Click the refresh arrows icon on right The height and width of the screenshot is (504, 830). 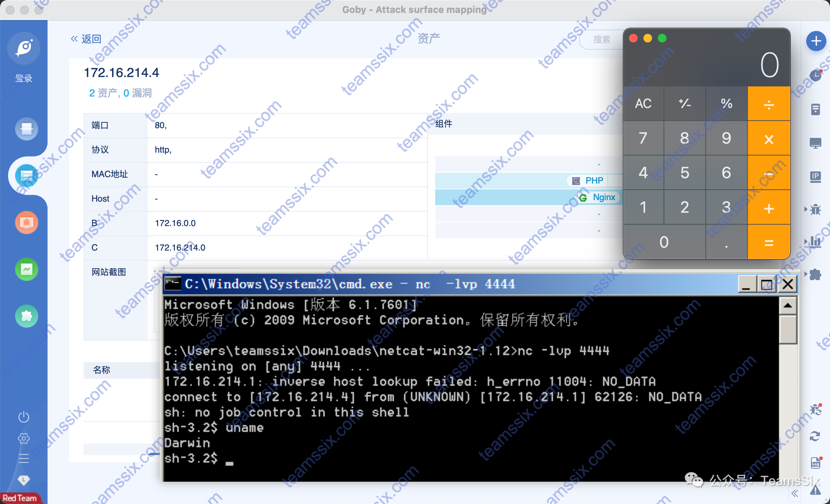pyautogui.click(x=815, y=436)
